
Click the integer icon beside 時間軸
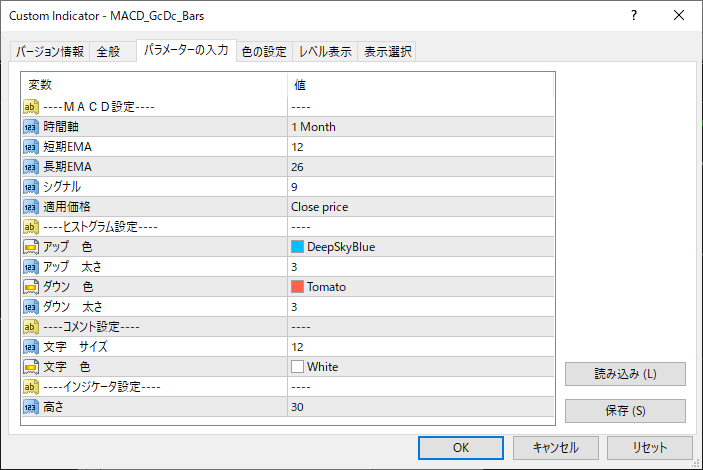31,127
